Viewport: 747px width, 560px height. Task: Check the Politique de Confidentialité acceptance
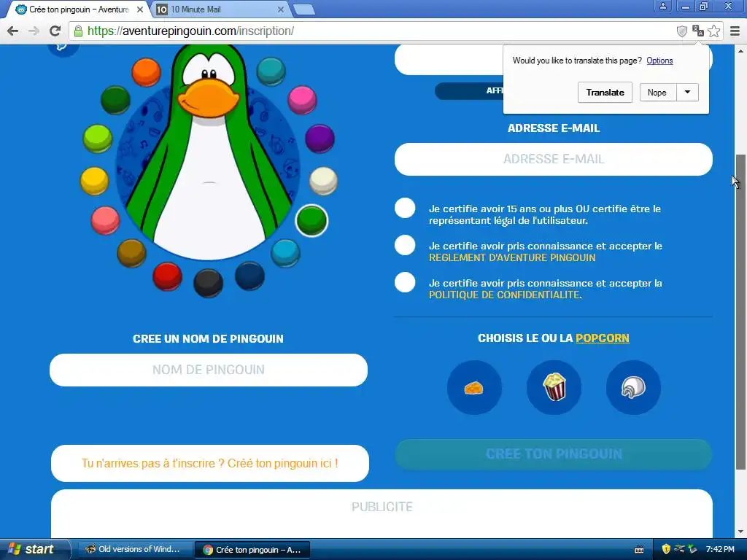pos(405,282)
